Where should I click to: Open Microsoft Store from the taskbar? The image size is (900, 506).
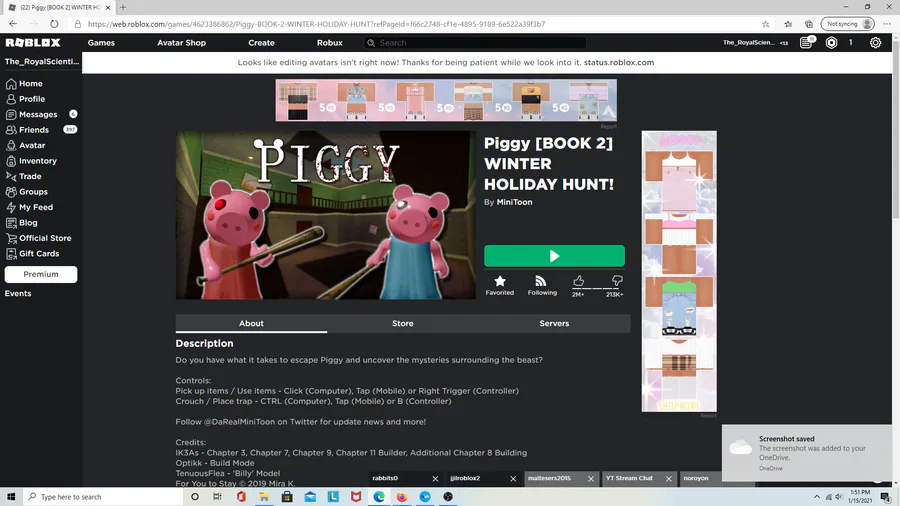[x=287, y=497]
